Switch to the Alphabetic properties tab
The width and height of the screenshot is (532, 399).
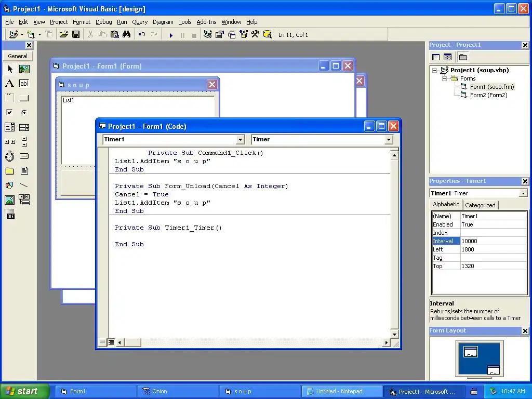pyautogui.click(x=446, y=204)
